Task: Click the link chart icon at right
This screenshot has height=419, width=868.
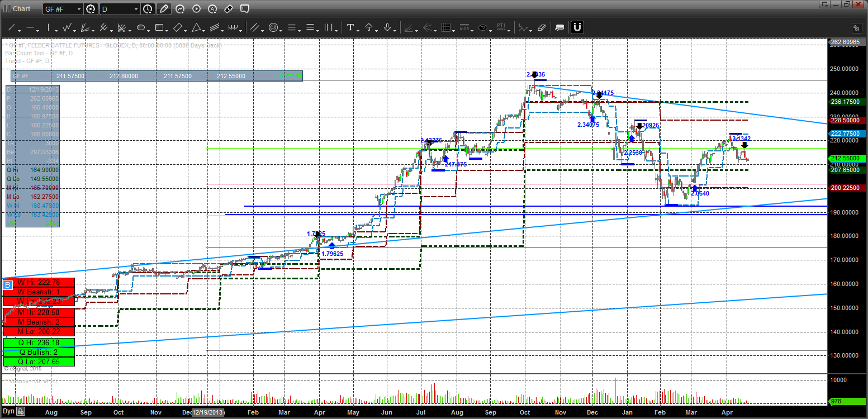Action: click(x=856, y=28)
